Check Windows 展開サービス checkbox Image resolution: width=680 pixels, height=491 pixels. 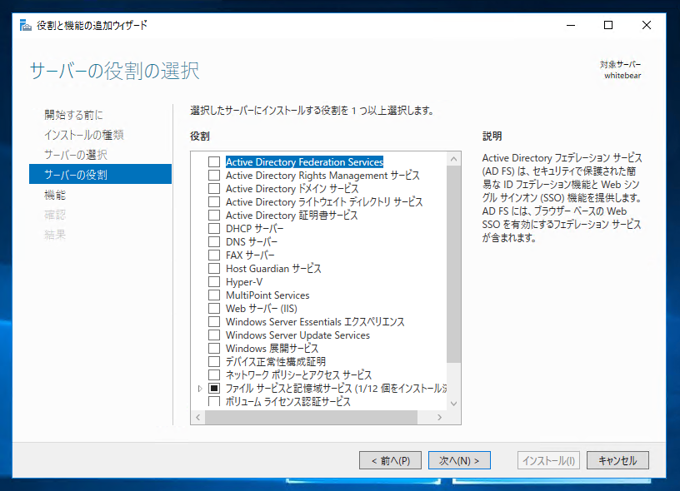click(x=214, y=348)
